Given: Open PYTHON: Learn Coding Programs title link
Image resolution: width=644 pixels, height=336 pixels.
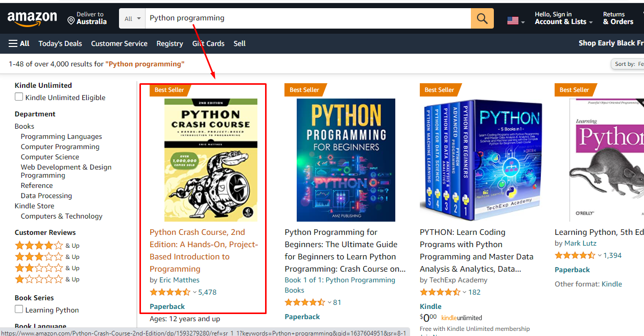Looking at the screenshot, I should point(476,250).
